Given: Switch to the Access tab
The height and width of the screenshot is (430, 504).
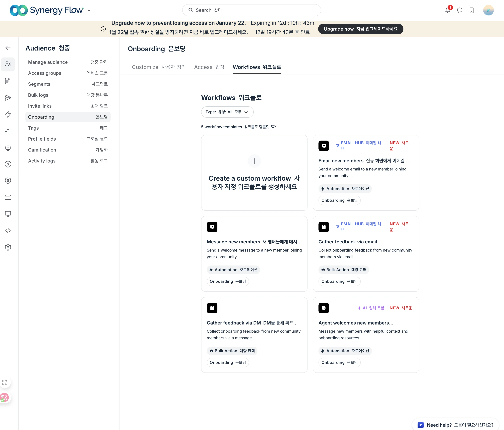Looking at the screenshot, I should click(209, 67).
